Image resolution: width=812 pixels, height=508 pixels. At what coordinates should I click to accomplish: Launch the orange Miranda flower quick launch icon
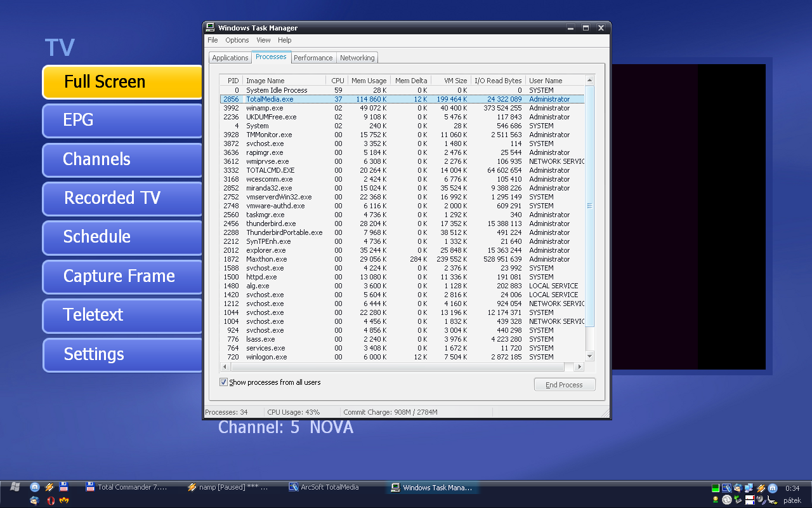[64, 500]
